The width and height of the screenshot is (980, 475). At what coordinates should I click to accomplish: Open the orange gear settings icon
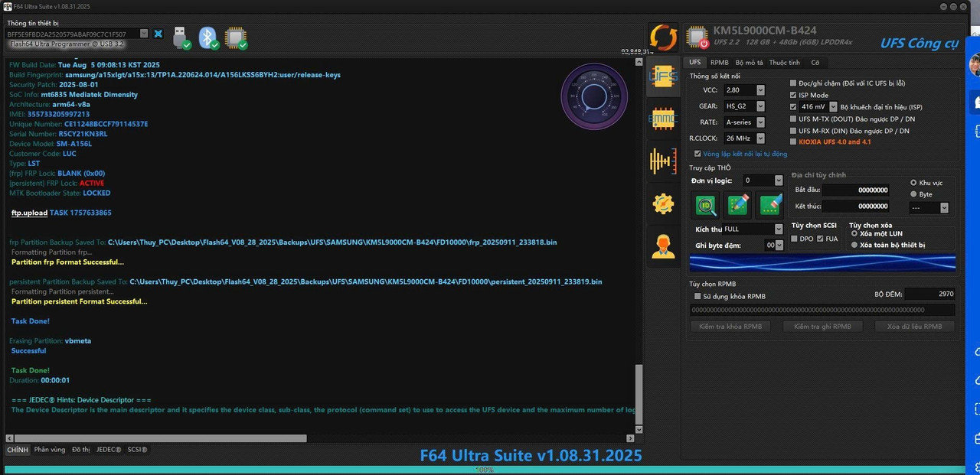click(x=663, y=203)
